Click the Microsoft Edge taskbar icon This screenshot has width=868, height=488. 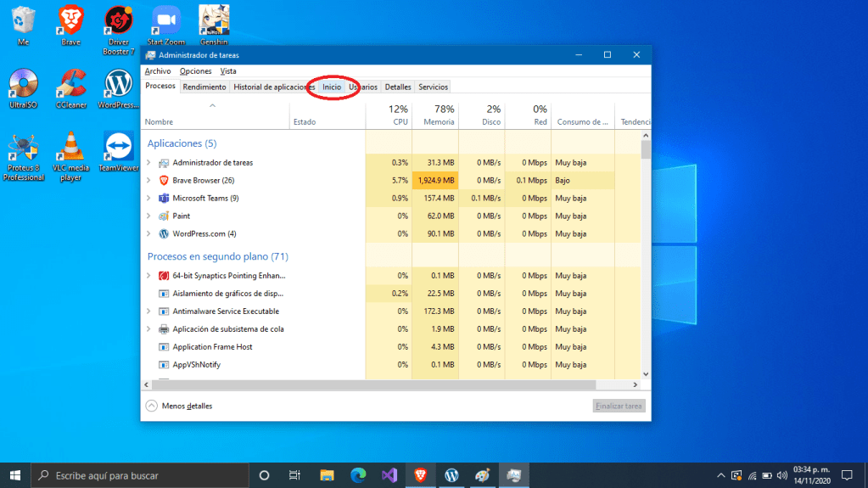[x=358, y=475]
